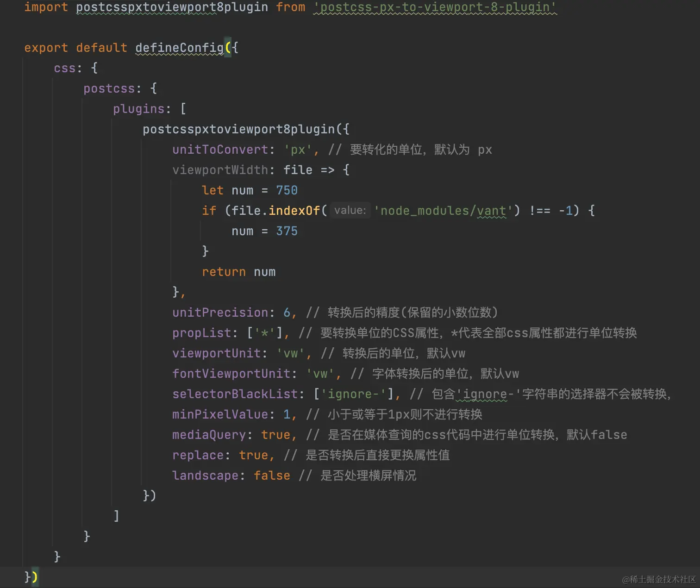The height and width of the screenshot is (588, 700).
Task: Click the css property key near the top
Action: 65,68
